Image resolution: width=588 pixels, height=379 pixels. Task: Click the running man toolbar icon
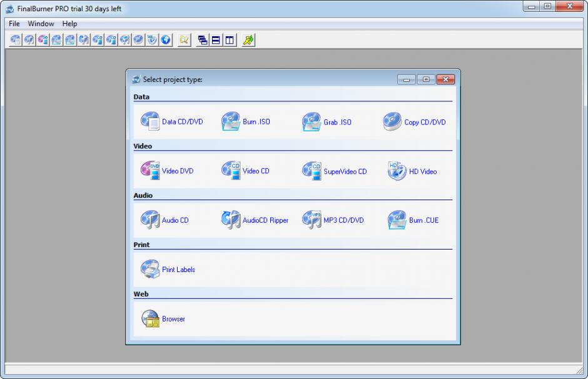click(x=248, y=40)
